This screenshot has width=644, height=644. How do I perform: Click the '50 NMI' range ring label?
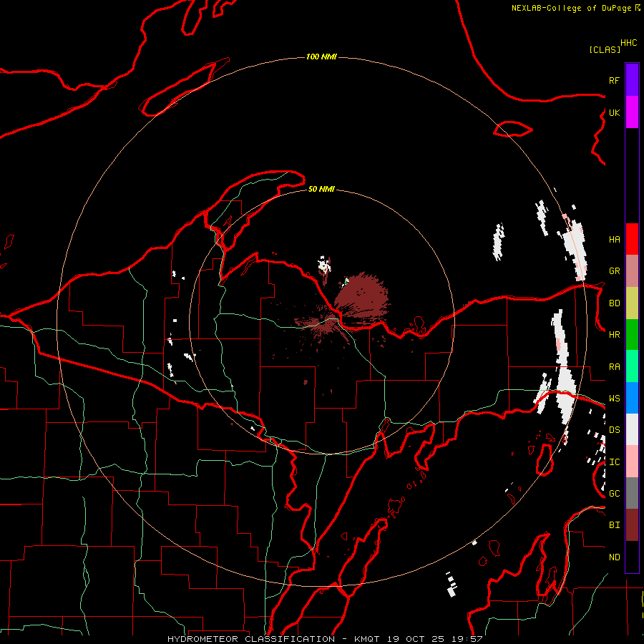[x=321, y=189]
